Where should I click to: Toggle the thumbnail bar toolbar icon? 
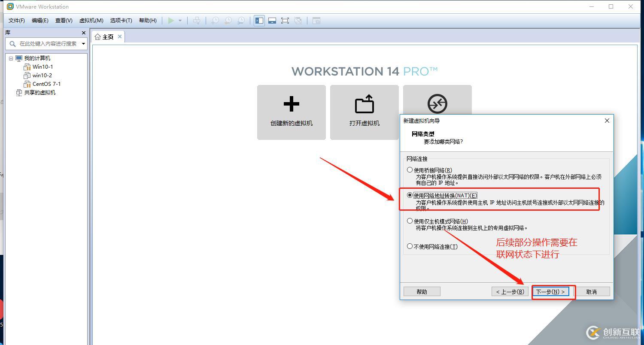(x=272, y=21)
